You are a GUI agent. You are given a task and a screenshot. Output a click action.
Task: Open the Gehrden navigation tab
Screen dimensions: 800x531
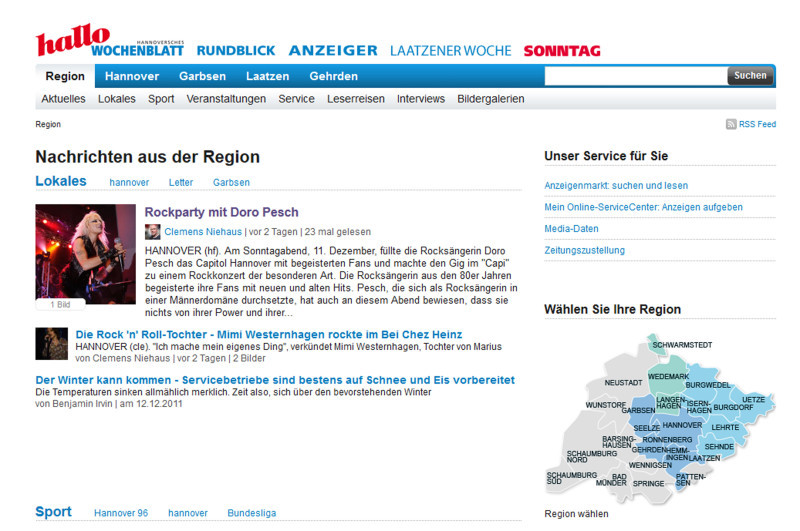[333, 76]
